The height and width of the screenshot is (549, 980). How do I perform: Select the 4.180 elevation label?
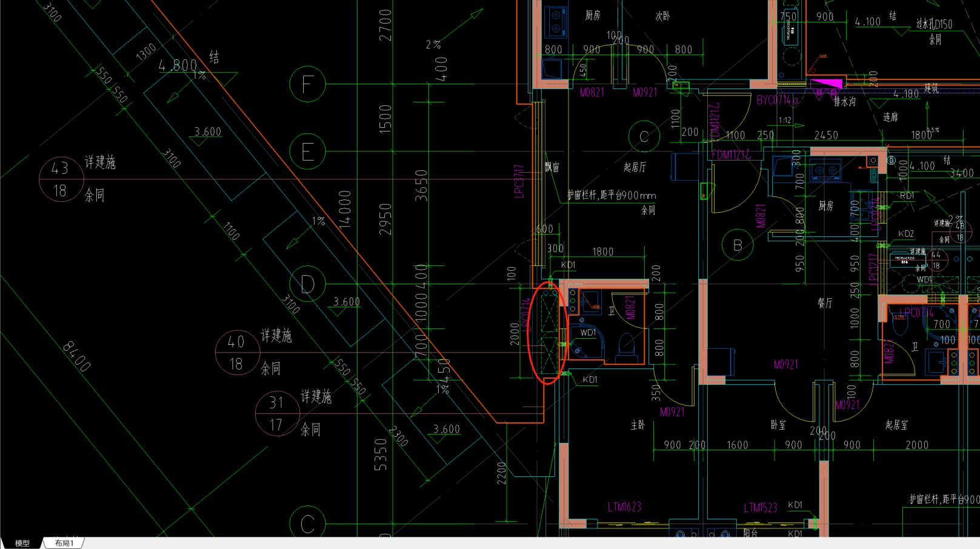(906, 94)
